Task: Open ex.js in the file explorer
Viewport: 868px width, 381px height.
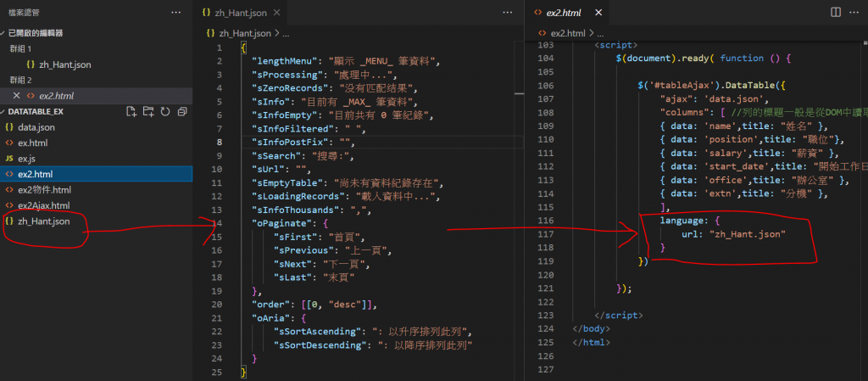Action: pyautogui.click(x=26, y=159)
